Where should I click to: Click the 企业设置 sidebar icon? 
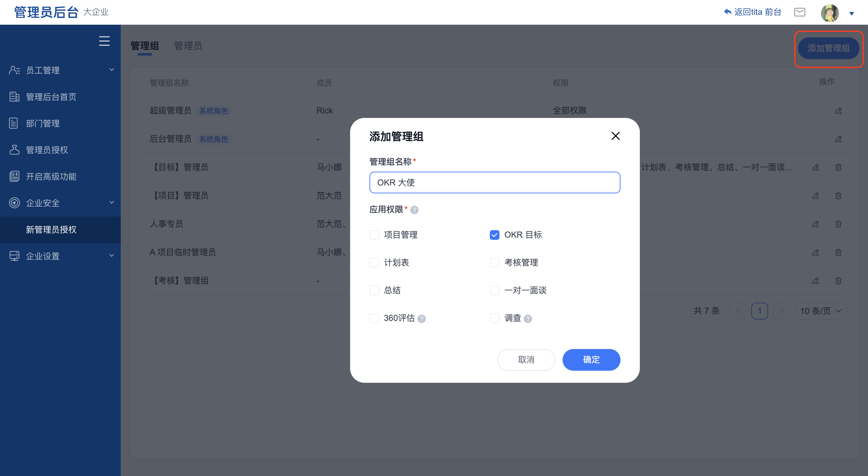(x=14, y=256)
